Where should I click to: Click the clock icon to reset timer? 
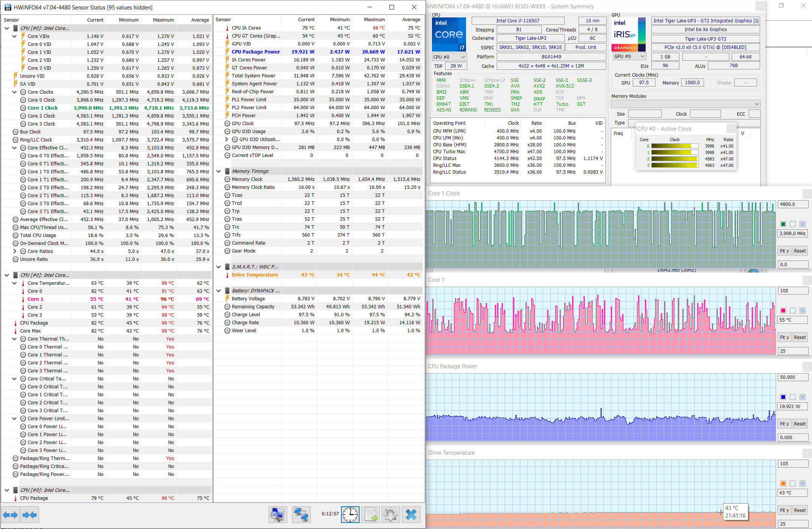[x=350, y=515]
